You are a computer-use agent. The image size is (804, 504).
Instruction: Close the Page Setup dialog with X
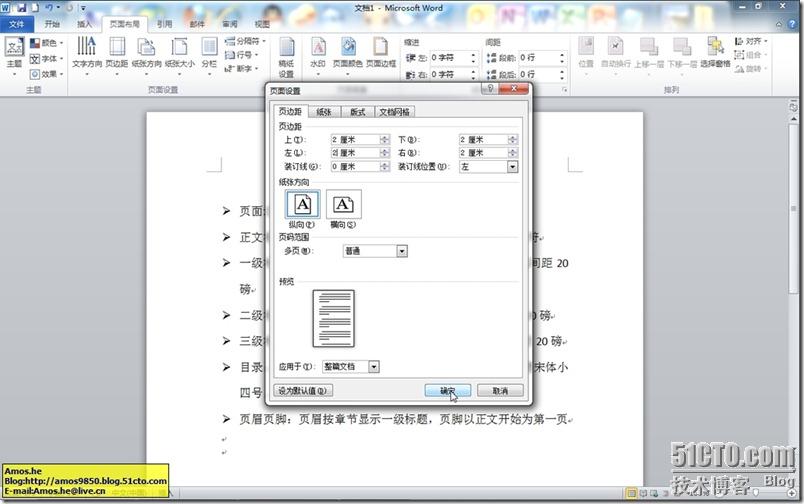pyautogui.click(x=513, y=89)
